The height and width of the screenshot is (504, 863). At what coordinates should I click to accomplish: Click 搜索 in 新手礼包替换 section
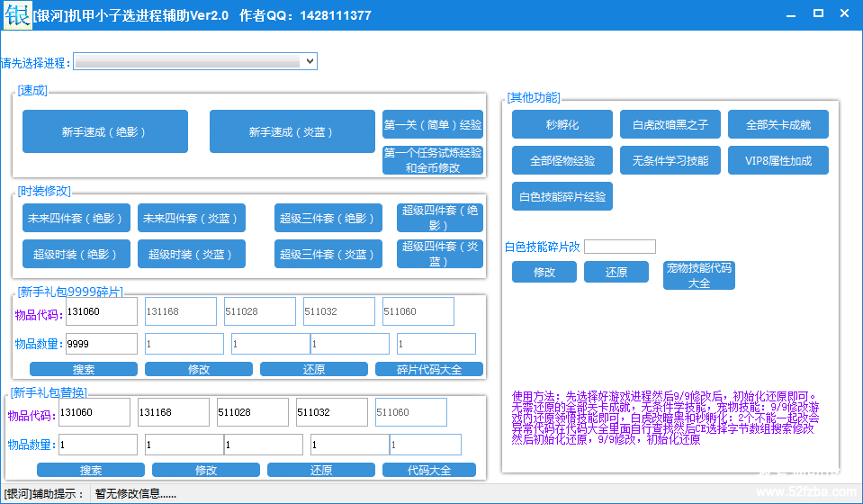91,470
